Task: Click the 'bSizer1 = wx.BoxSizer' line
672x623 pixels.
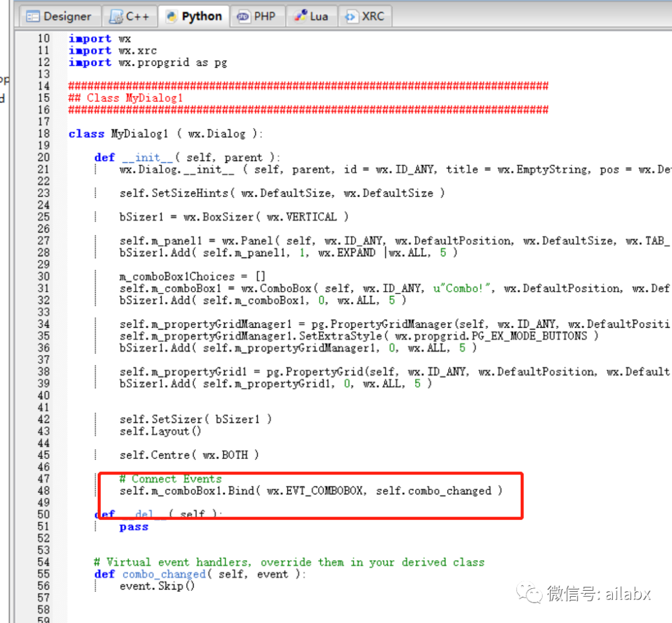Action: click(x=234, y=217)
